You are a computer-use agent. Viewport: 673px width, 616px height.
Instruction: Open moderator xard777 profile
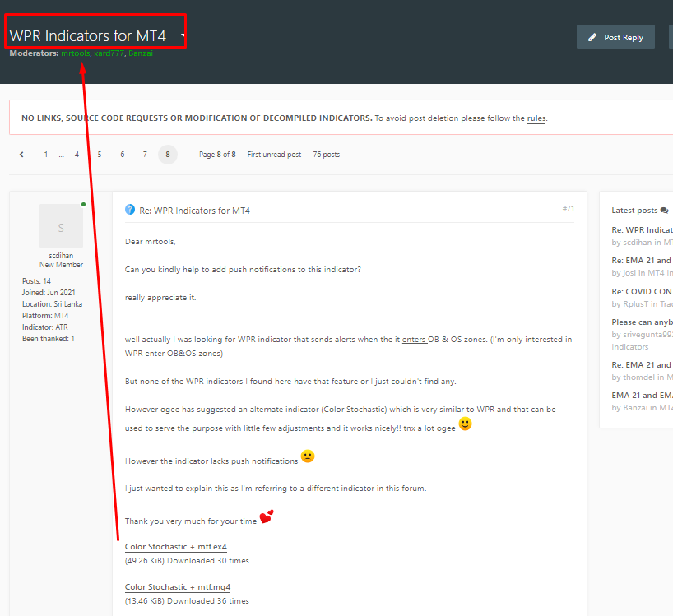(109, 53)
